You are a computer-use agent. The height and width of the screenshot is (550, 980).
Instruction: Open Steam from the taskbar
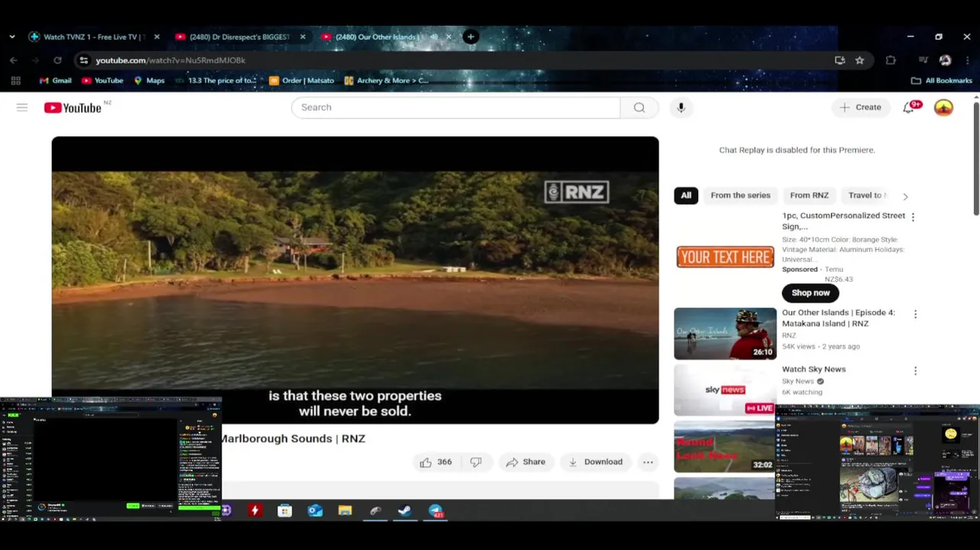click(405, 511)
